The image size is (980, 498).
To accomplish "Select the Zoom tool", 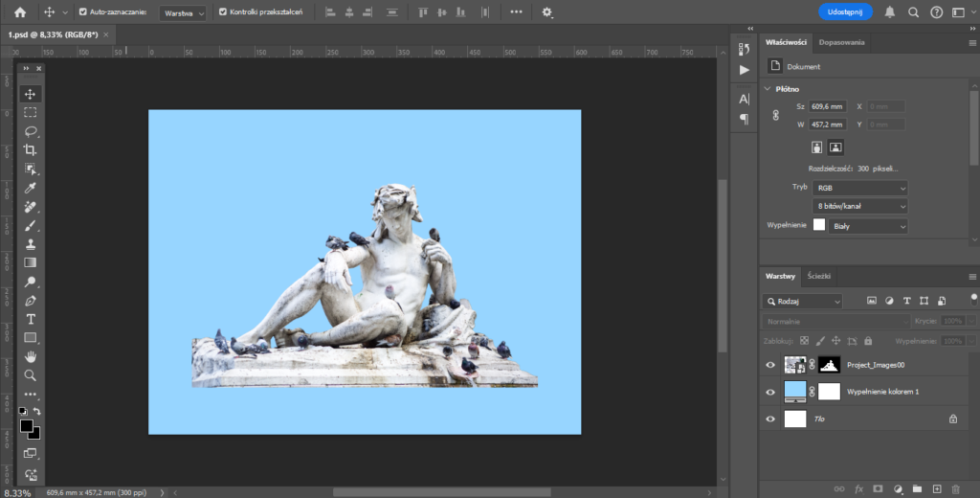I will [30, 375].
